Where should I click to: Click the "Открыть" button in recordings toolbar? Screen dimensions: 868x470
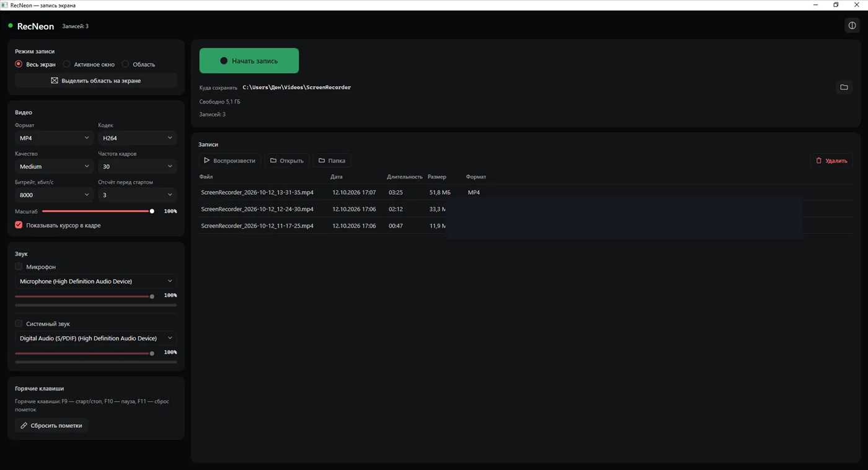(287, 161)
